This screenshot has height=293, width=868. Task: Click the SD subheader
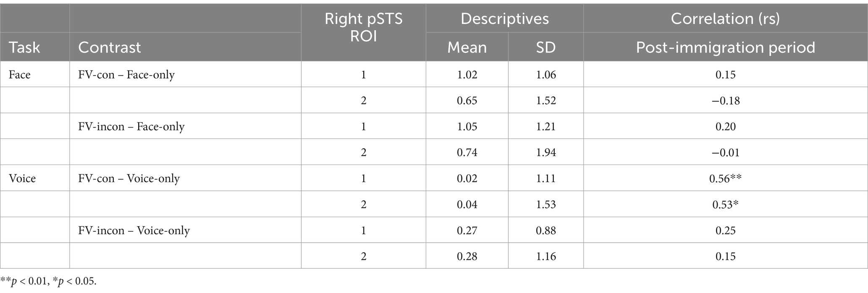pos(545,47)
